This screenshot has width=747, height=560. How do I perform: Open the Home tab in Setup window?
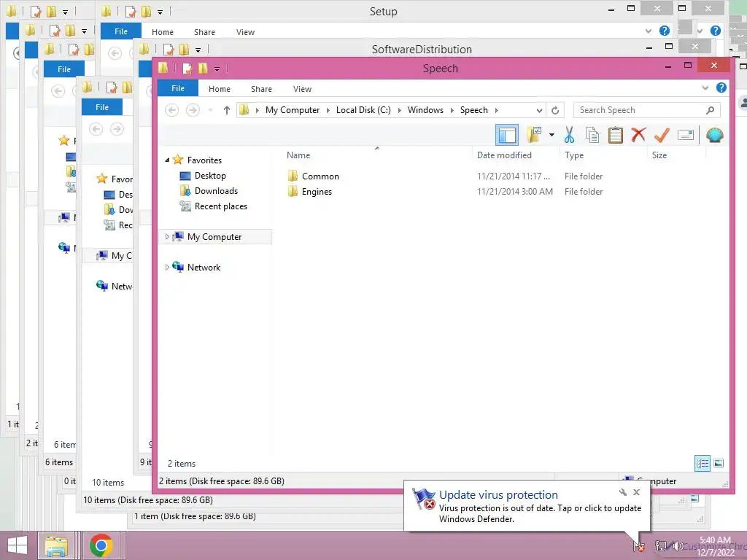point(163,32)
